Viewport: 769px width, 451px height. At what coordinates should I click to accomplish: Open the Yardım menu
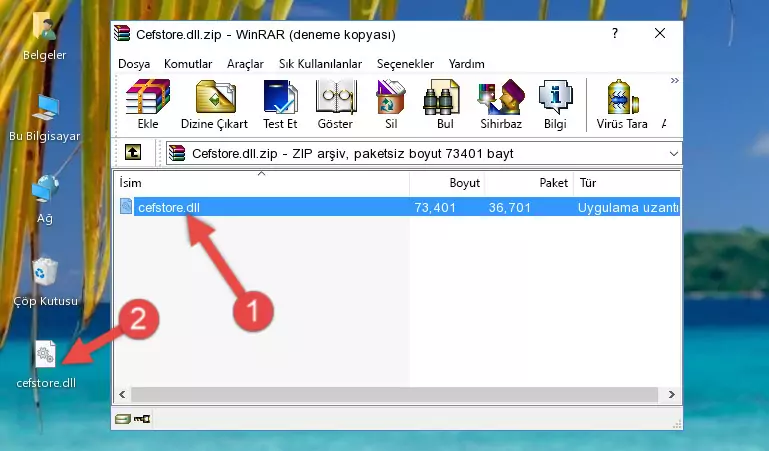click(x=466, y=64)
